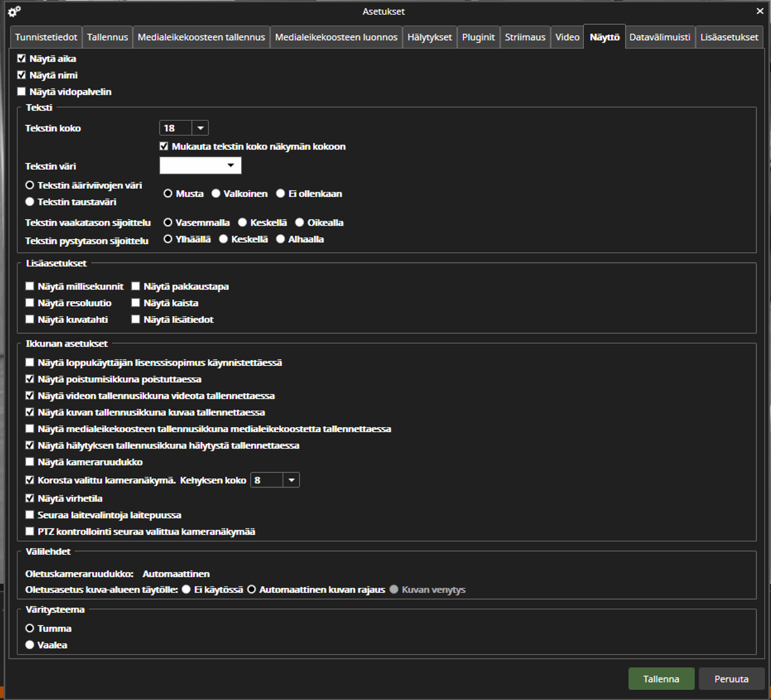
Task: Check Näytä pakkaustapa option
Action: [x=135, y=286]
